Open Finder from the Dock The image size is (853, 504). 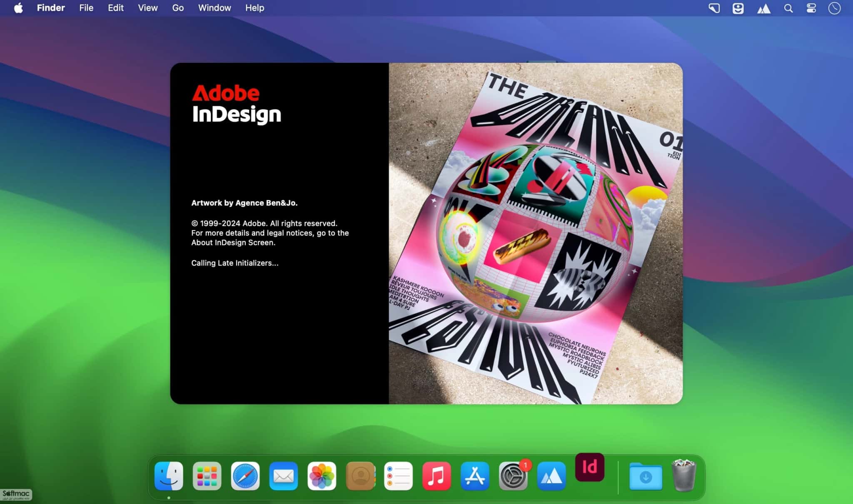169,476
